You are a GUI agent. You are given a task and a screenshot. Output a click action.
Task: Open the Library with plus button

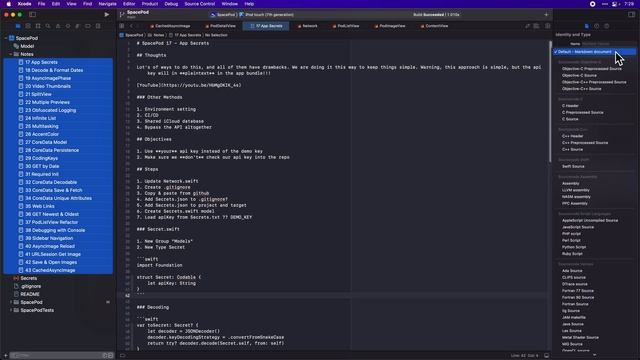coord(546,14)
